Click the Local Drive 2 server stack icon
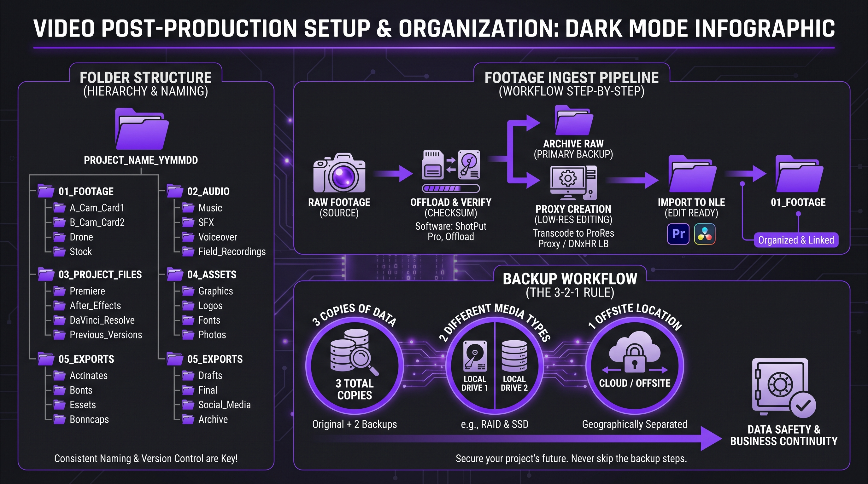 pos(514,356)
